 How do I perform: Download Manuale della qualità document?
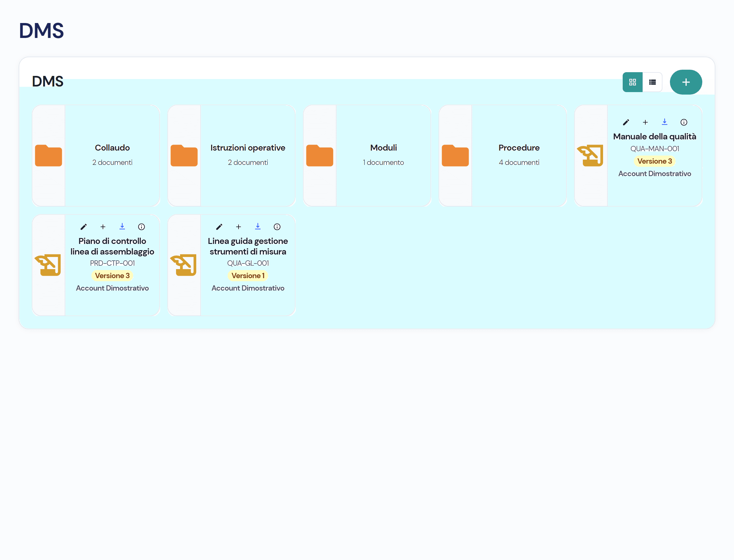(665, 122)
